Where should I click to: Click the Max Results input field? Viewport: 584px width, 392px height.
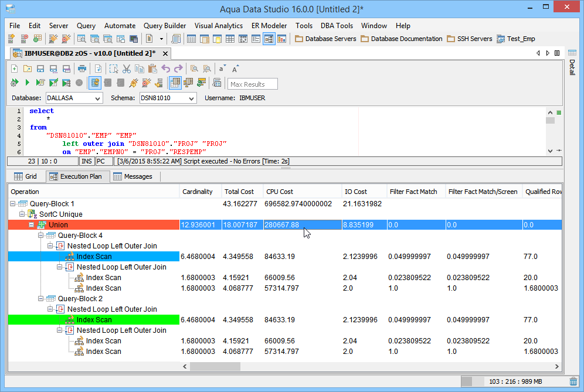252,84
